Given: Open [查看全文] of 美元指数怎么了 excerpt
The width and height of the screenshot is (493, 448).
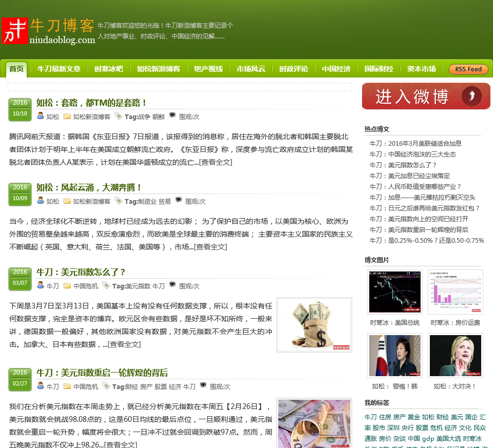Looking at the screenshot, I should tap(124, 344).
